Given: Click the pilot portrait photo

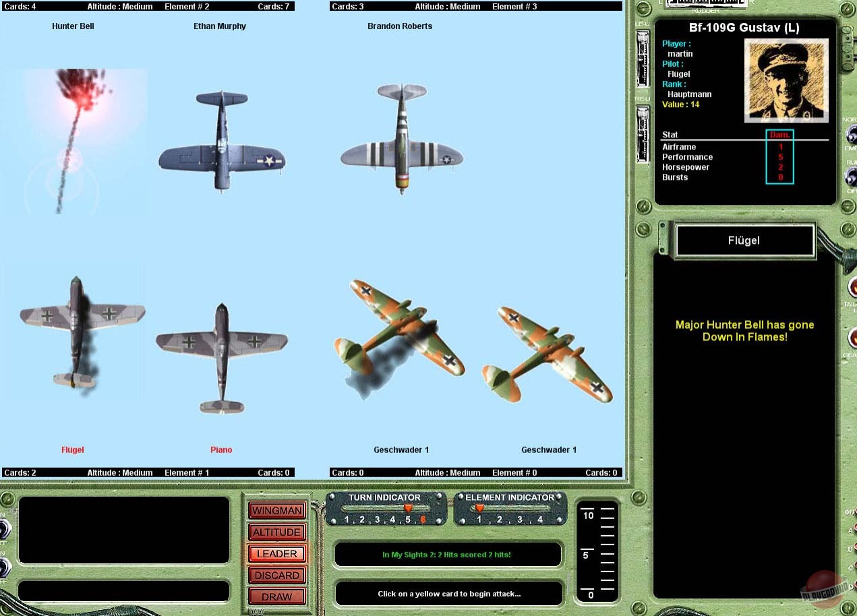Looking at the screenshot, I should pyautogui.click(x=786, y=80).
